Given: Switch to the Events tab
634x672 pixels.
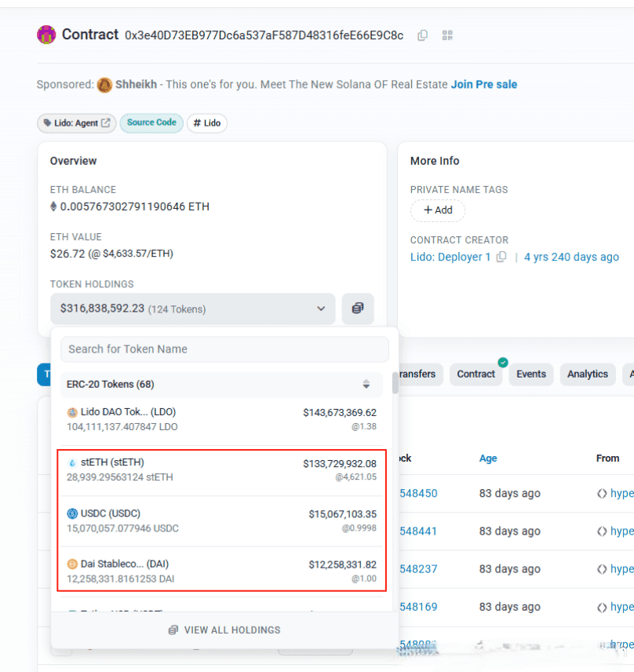Looking at the screenshot, I should [531, 374].
